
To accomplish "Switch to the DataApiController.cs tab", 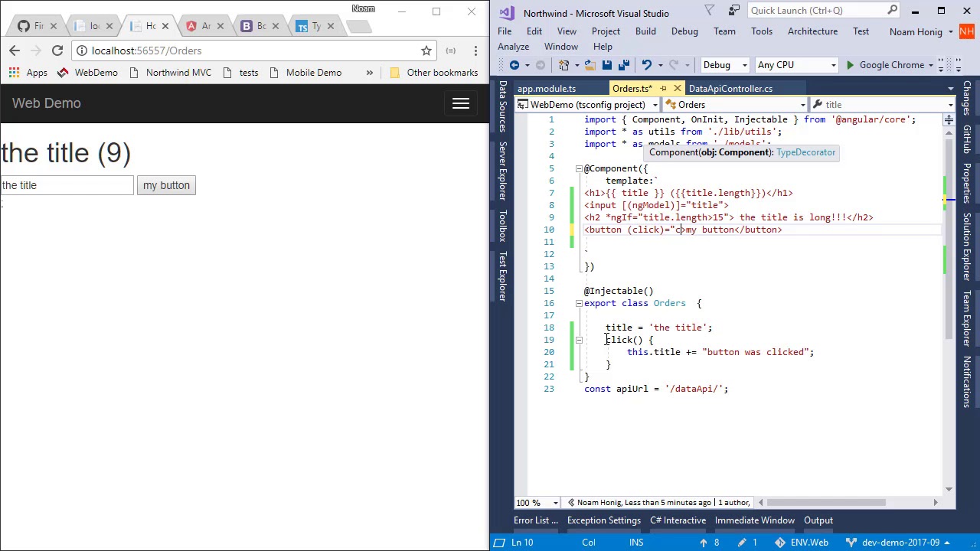I will click(730, 89).
